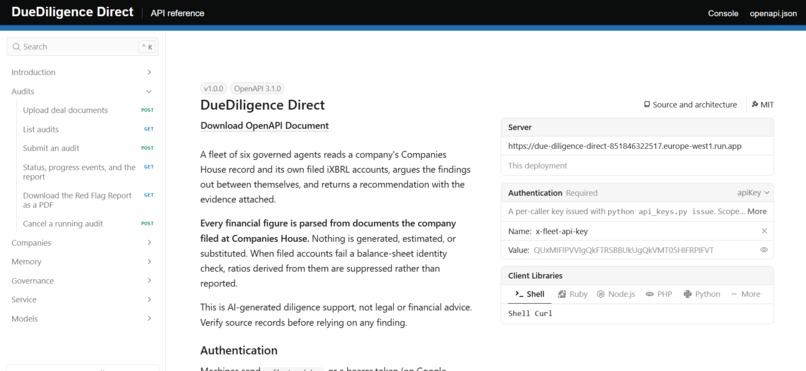Open the Source and architecture link icon
Viewport: 806px width, 371px height.
[x=647, y=104]
